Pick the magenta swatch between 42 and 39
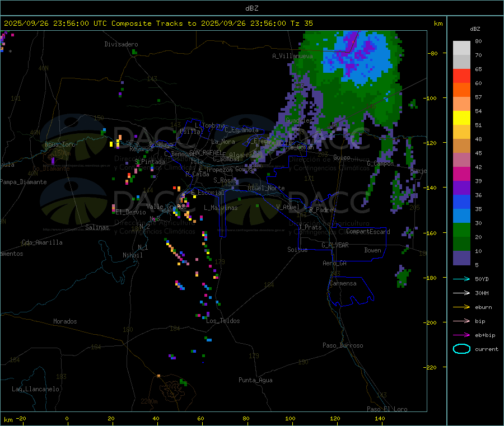 click(461, 174)
